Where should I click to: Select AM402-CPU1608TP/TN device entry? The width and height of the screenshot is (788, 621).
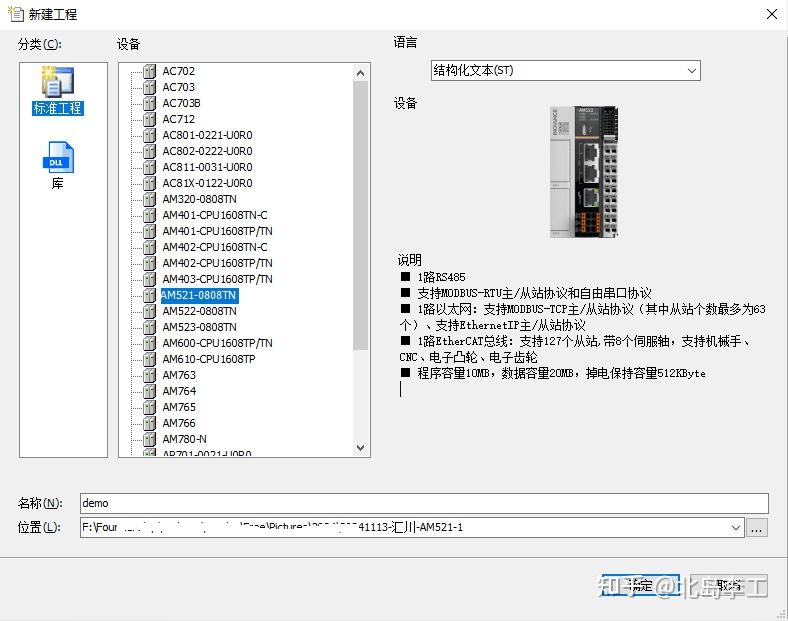pyautogui.click(x=217, y=263)
